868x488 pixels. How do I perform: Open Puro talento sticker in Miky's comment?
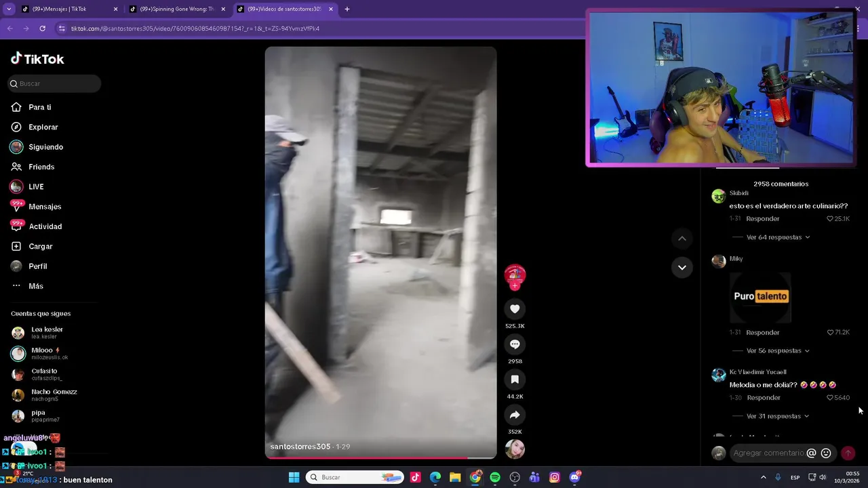point(760,297)
